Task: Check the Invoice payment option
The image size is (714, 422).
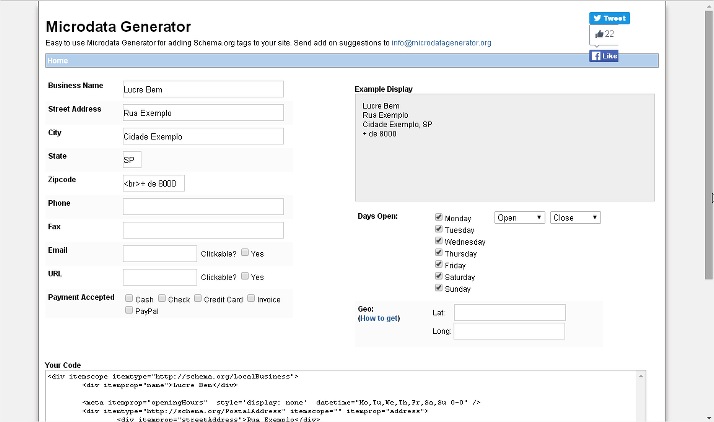Action: click(251, 298)
